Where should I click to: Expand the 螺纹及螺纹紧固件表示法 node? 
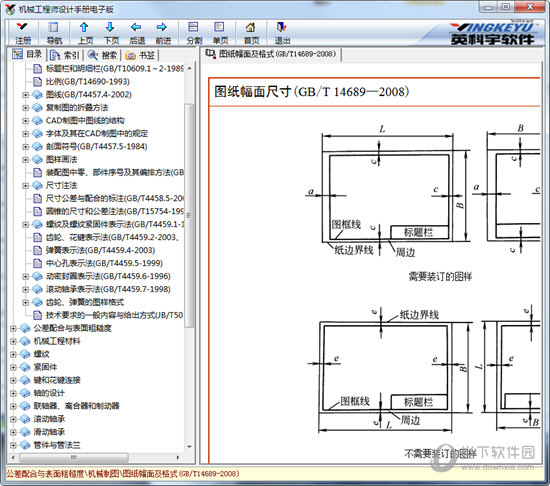25,224
